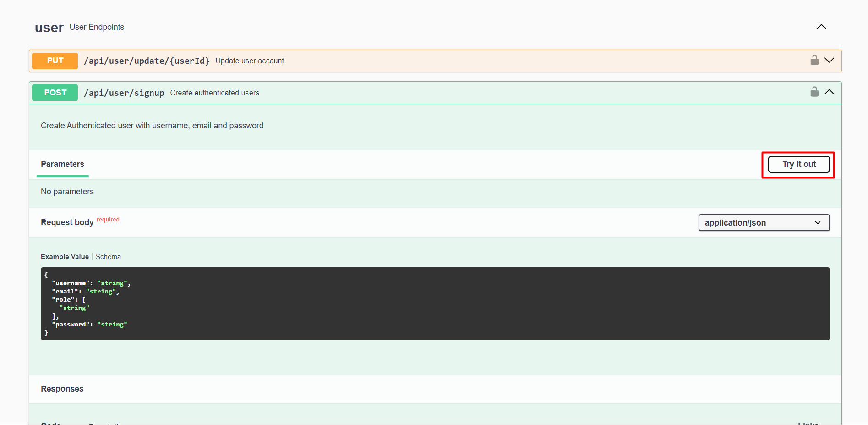
Task: Click the Try it out button
Action: pyautogui.click(x=798, y=164)
